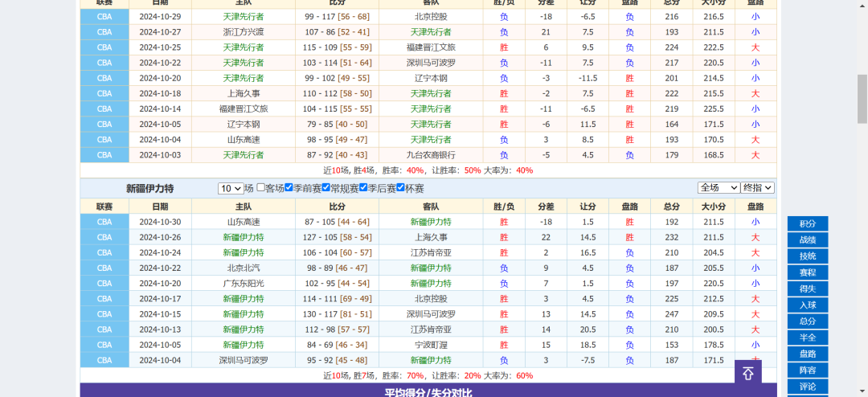868x397 pixels.
Task: Go to 赛程 in the side menu
Action: click(x=808, y=272)
